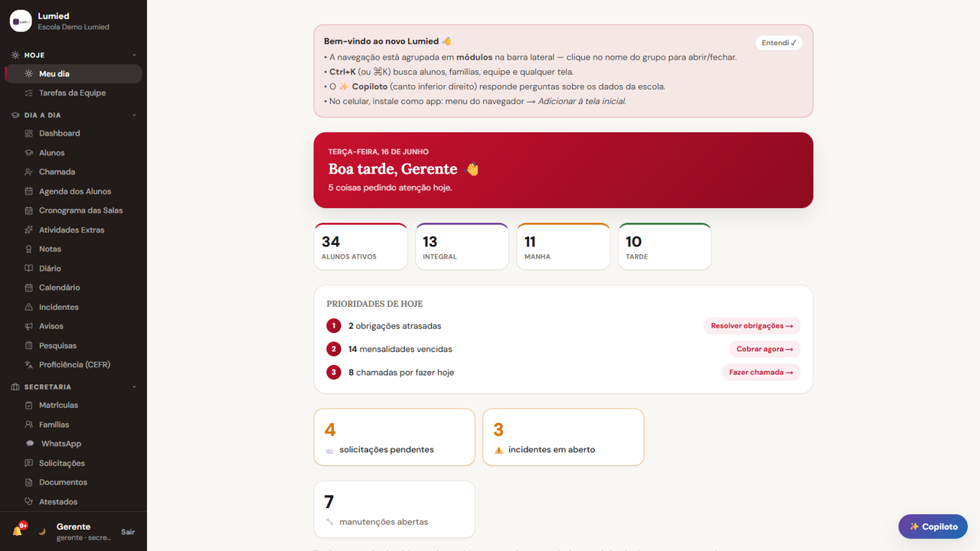Collapse the DIA A DIA group chevron

pyautogui.click(x=134, y=116)
